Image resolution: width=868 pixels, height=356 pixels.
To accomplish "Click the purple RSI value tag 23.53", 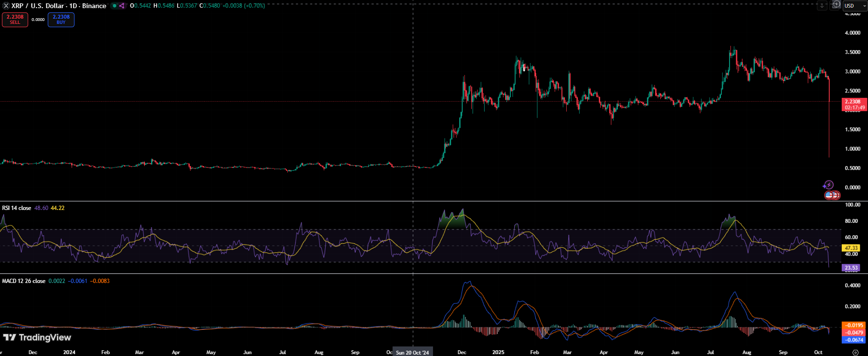I will 851,268.
